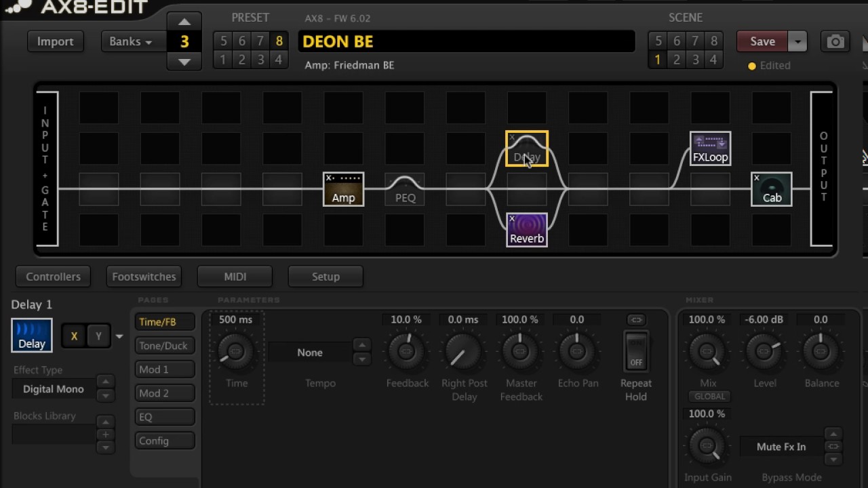Select the FXLoop block in the grid

710,148
